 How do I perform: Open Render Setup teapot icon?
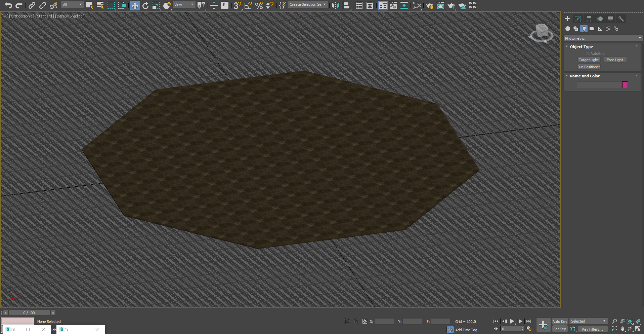coord(429,5)
